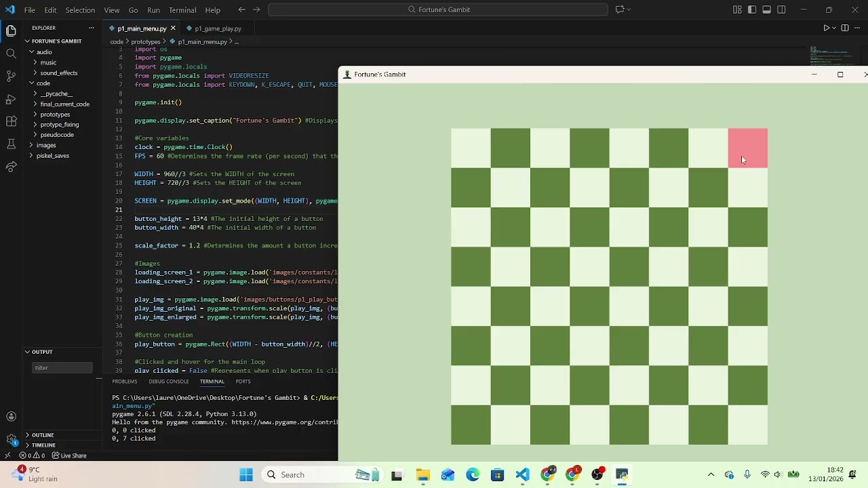Toggle the Secondary Side Bar visibility

pos(781,9)
